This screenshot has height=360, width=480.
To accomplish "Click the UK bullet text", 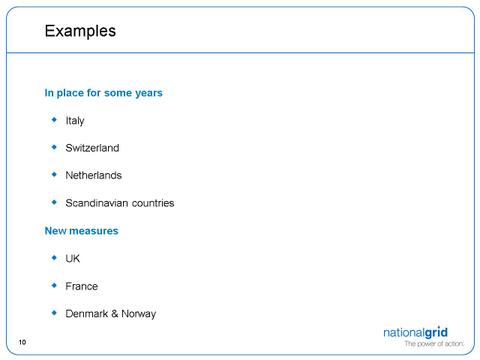I will (73, 258).
